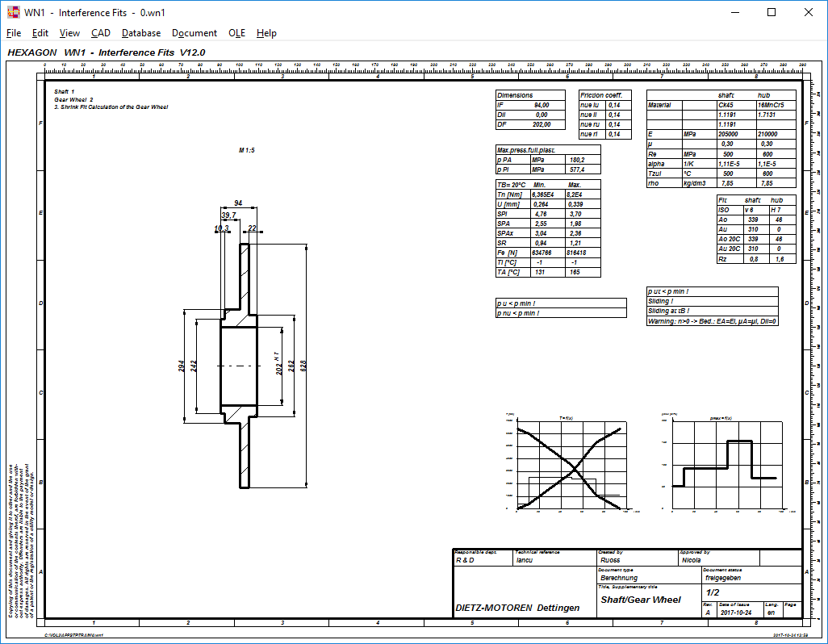Open the File menu
The height and width of the screenshot is (644, 828).
click(x=14, y=33)
